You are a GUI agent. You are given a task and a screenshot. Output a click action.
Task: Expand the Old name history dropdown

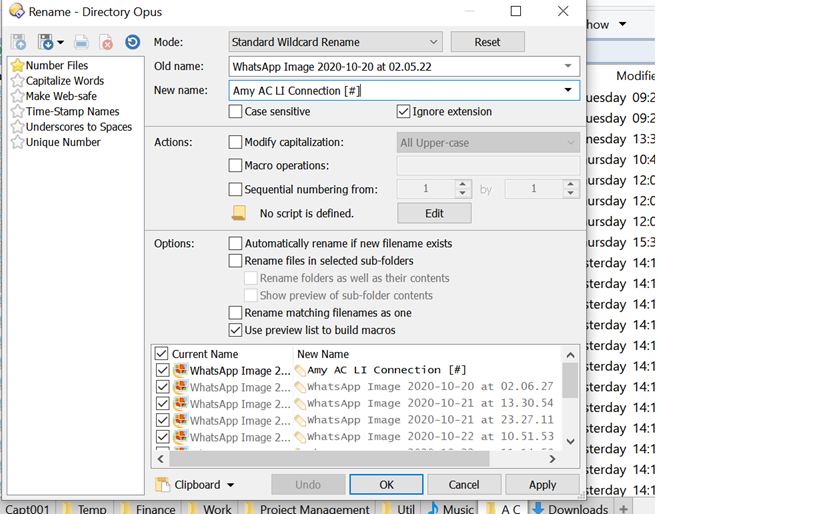pos(568,66)
